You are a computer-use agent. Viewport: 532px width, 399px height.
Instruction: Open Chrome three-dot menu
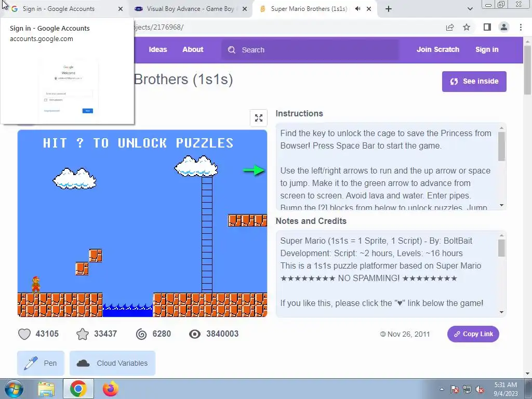[x=521, y=27]
